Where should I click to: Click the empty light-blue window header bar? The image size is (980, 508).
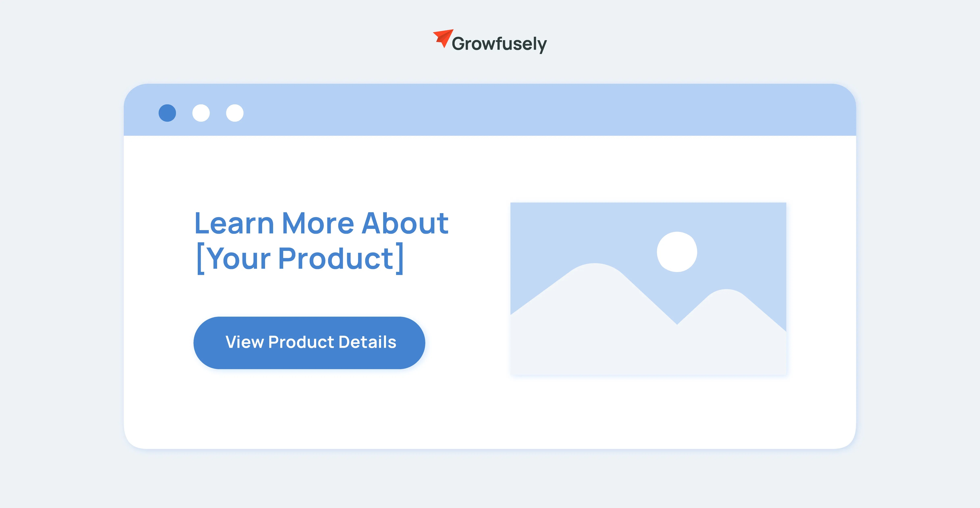point(533,110)
